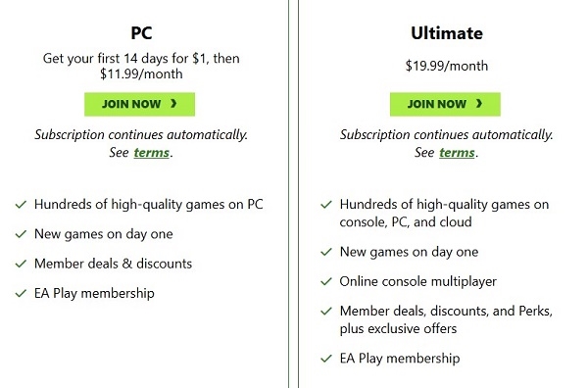Click checkmark beside Hundreds of high-quality games on PC

21,205
